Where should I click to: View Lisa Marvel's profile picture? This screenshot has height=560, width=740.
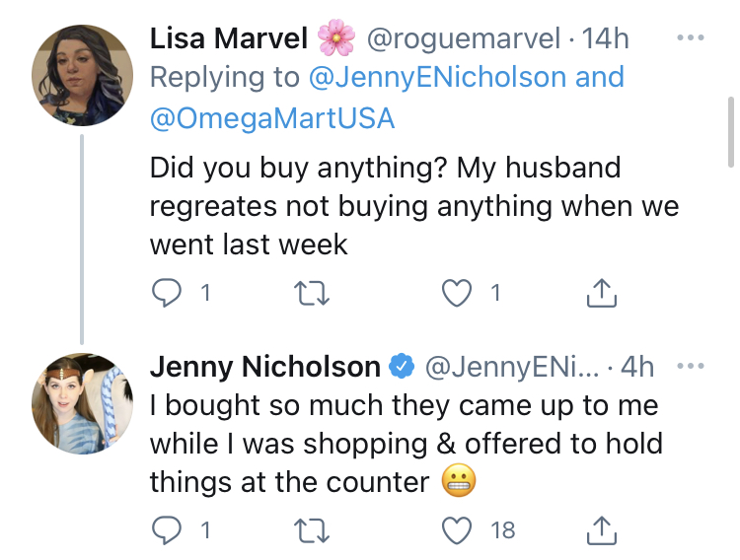pyautogui.click(x=82, y=76)
